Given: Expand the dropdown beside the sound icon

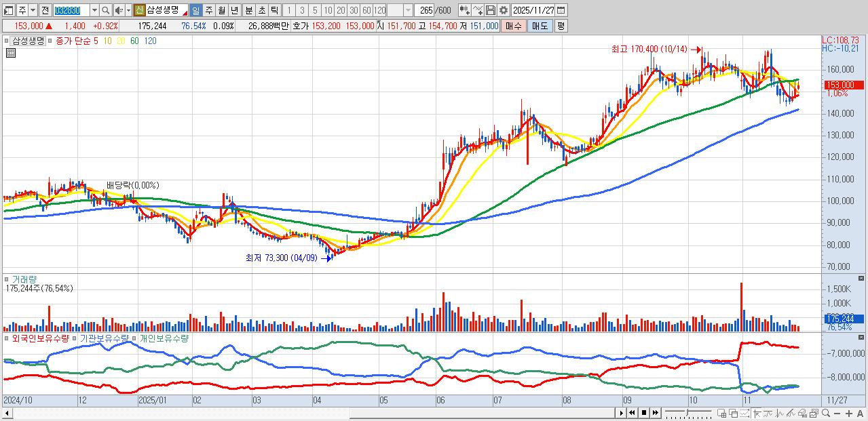Looking at the screenshot, I should 128,10.
